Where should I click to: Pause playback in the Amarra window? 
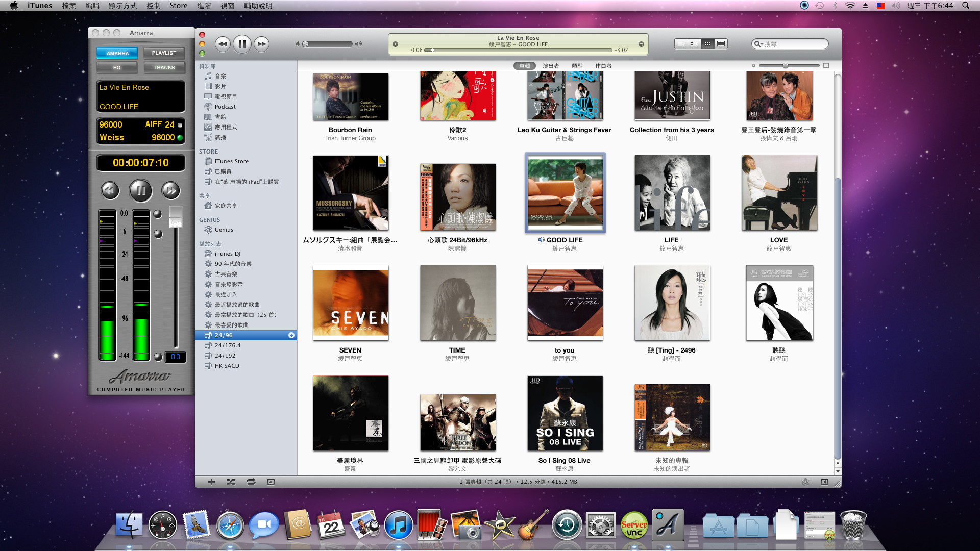pyautogui.click(x=140, y=191)
